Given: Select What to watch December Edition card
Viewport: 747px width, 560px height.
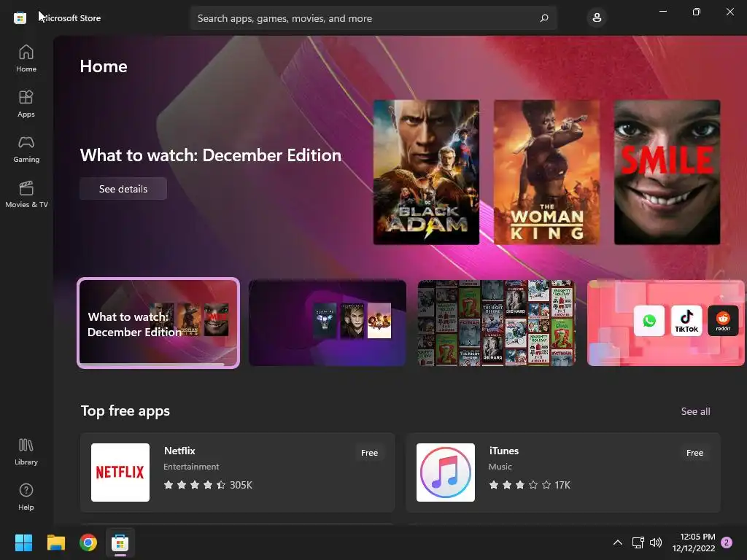Looking at the screenshot, I should (x=158, y=322).
